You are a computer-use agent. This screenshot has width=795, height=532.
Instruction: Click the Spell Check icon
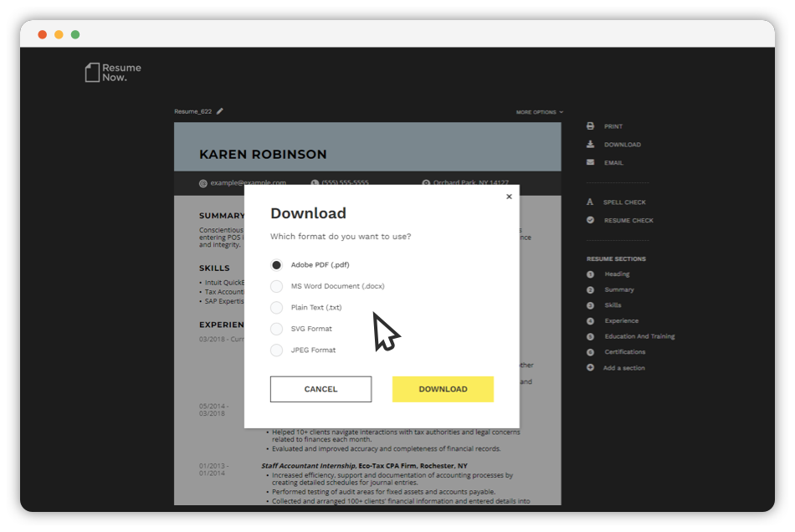[591, 202]
